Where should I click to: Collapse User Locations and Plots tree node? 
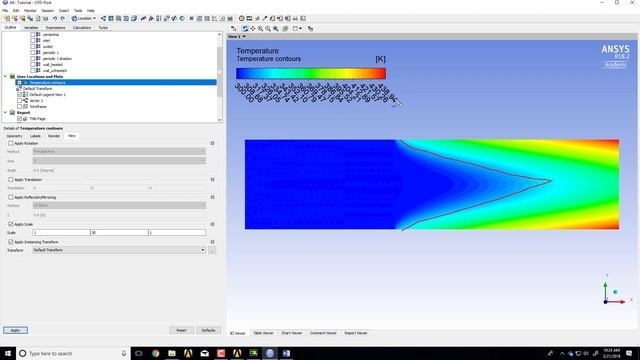pos(5,76)
